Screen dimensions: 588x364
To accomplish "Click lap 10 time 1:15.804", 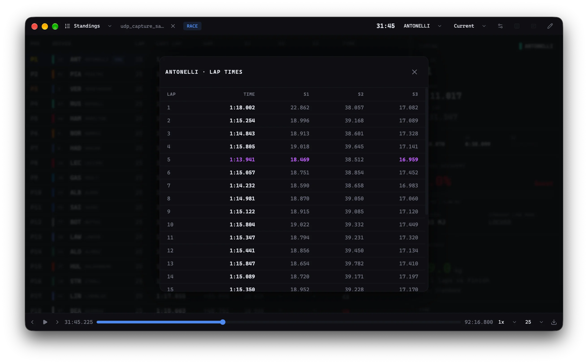I will (242, 225).
